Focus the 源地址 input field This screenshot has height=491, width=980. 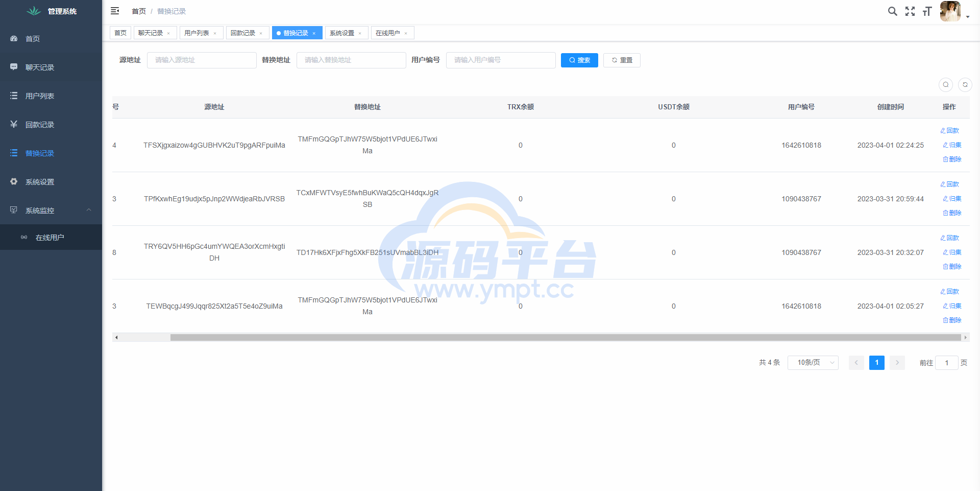pos(202,60)
